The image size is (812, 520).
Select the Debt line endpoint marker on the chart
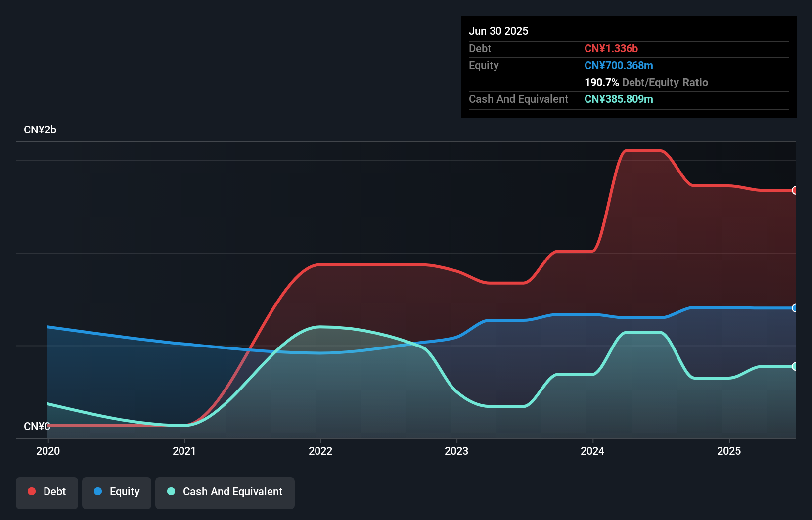point(795,190)
